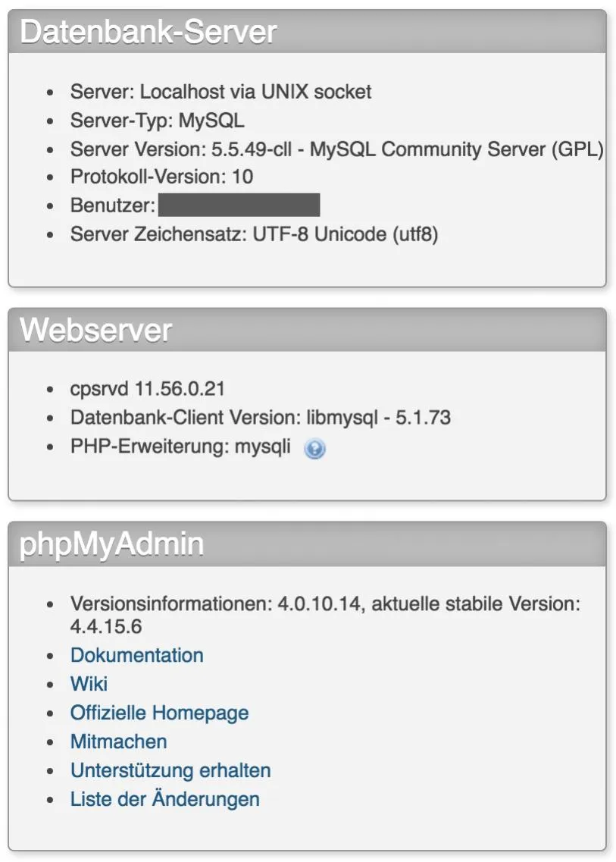The width and height of the screenshot is (616, 862).
Task: Click the Server Version 5.5.49-cll line
Action: pos(337,149)
